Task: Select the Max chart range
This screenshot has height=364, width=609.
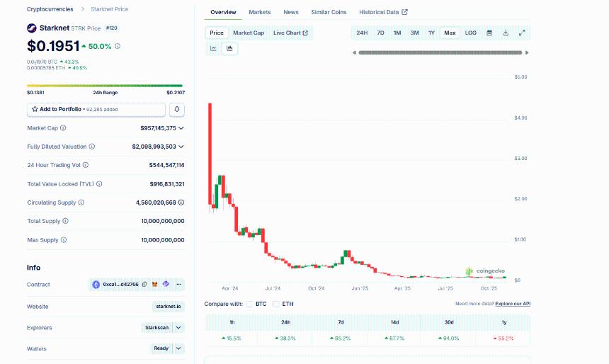Action: coord(450,33)
